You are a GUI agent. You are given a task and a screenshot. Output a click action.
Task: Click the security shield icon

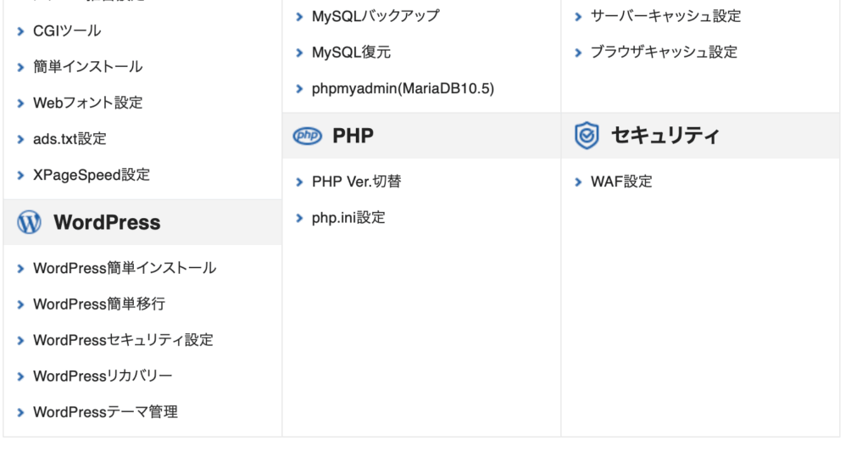pyautogui.click(x=587, y=136)
